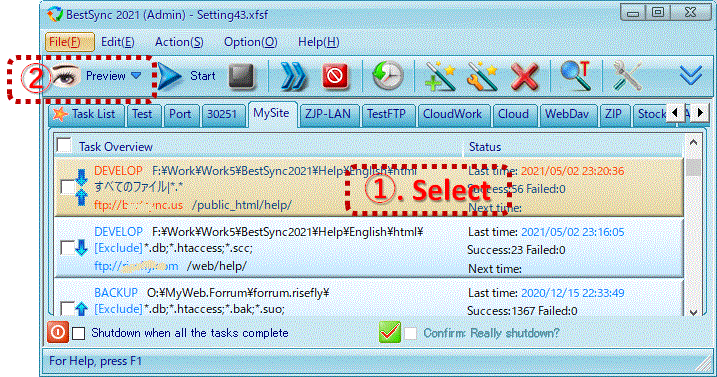Click the add-task wizard wand with plus
This screenshot has width=717, height=377.
click(x=440, y=76)
